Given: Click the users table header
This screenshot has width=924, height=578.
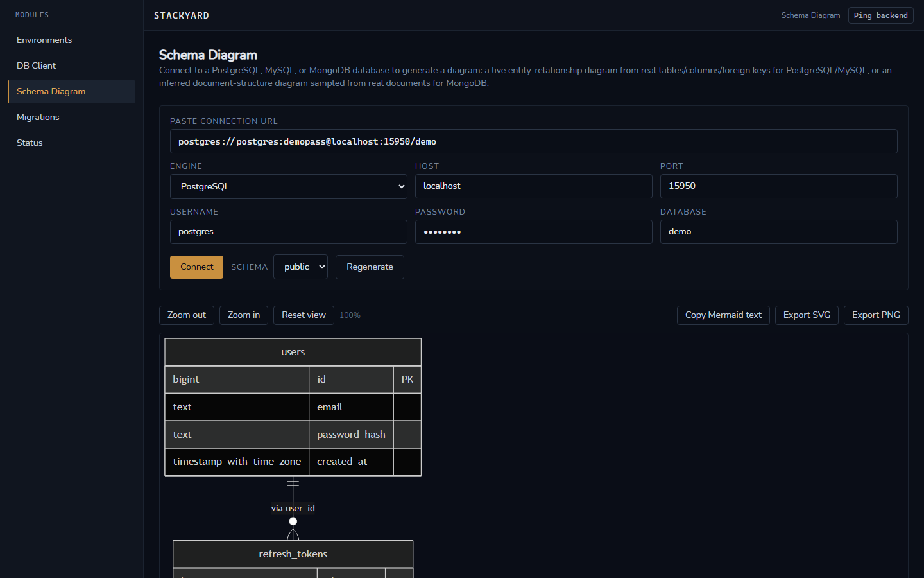Looking at the screenshot, I should [293, 352].
